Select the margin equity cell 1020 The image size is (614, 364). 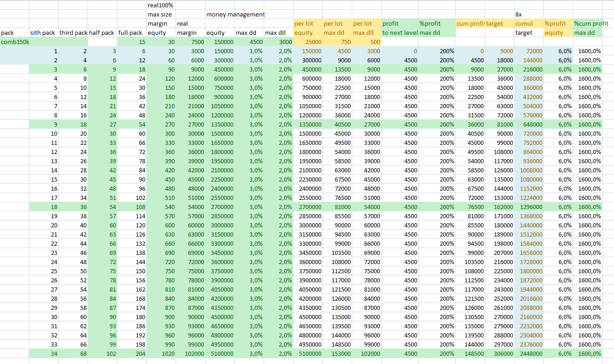[161, 353]
